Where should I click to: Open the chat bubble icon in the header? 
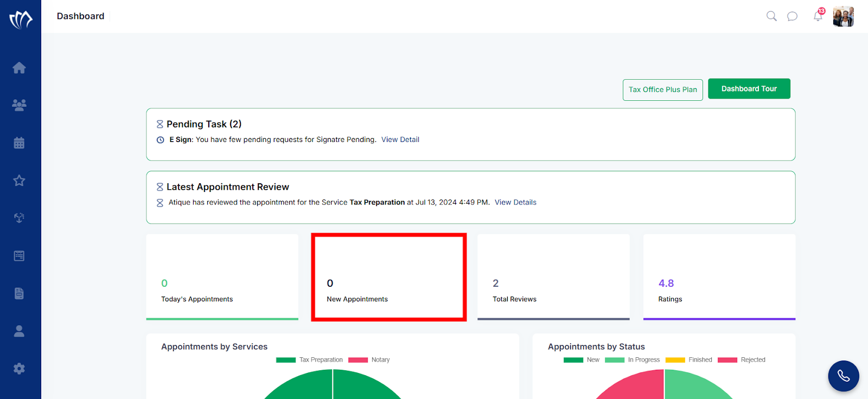click(793, 16)
